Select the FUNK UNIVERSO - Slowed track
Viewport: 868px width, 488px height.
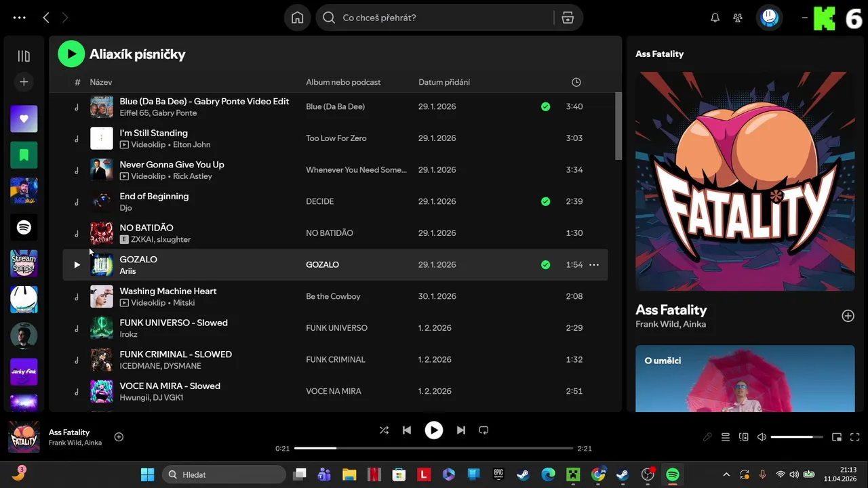coord(174,323)
